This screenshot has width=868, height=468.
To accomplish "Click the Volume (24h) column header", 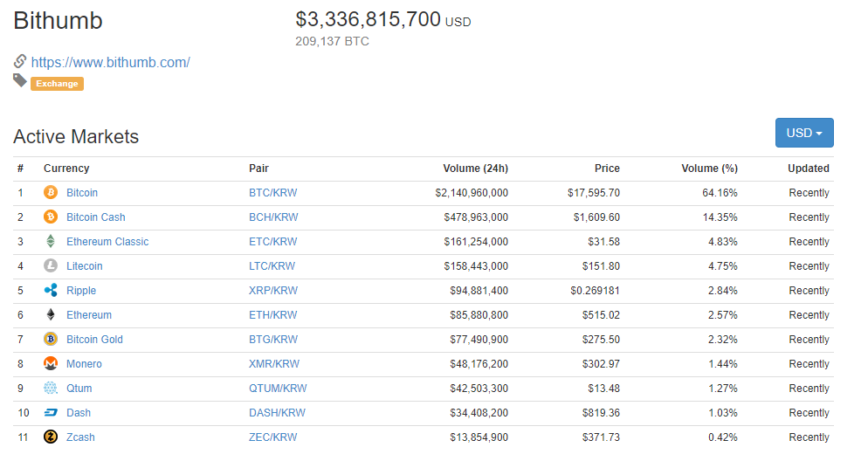I will click(474, 169).
